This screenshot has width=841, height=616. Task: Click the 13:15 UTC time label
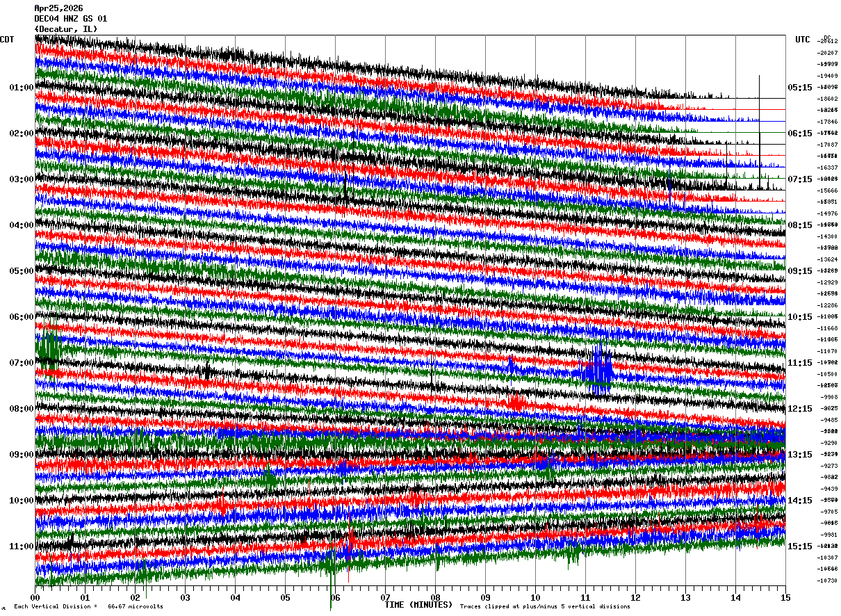(800, 455)
